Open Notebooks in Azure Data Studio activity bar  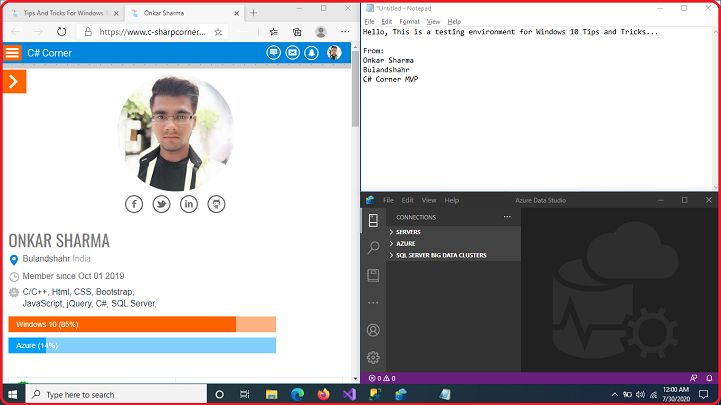(373, 275)
